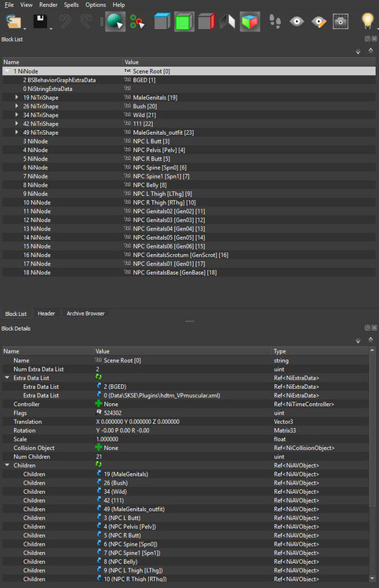
Task: Follow link arrow for hdtm_VPmuscular.xml entry
Action: [99, 394]
